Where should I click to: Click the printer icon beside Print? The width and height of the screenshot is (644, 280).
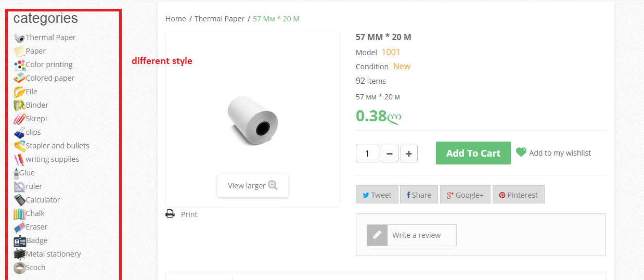click(x=170, y=214)
